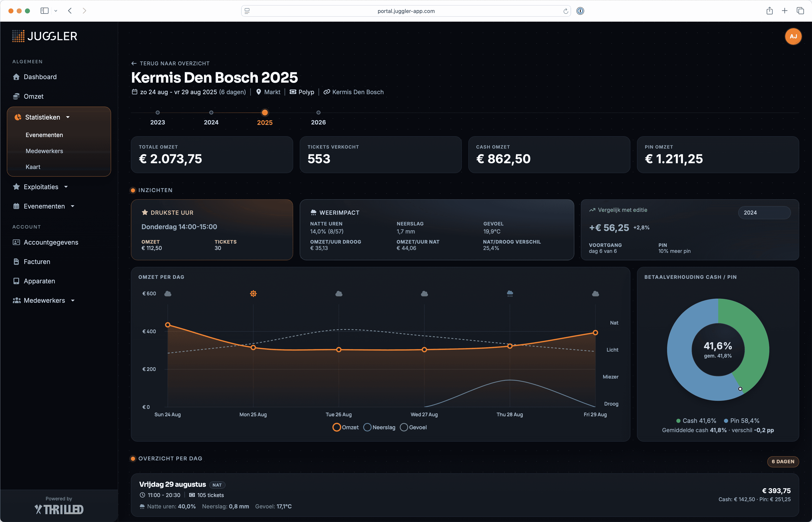812x522 pixels.
Task: Click the Omzet coins icon in sidebar
Action: [16, 96]
